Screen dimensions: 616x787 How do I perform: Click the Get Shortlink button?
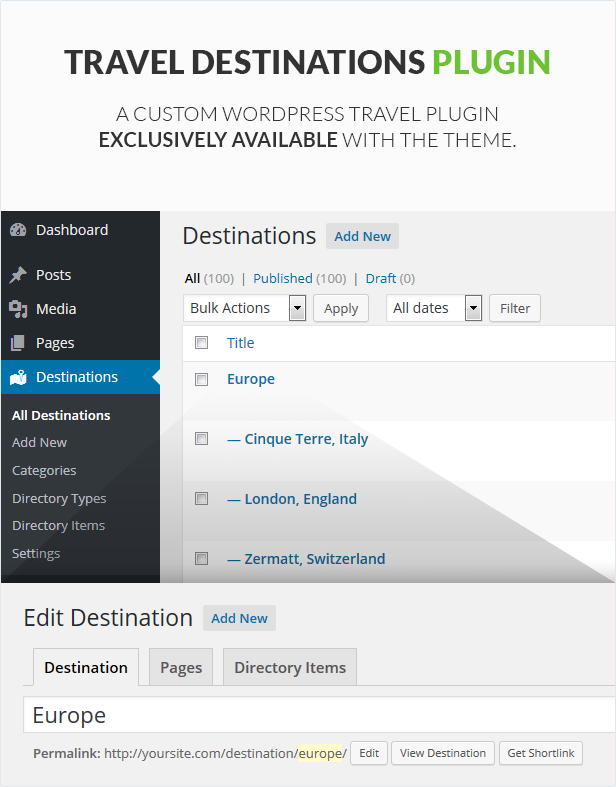[x=540, y=753]
